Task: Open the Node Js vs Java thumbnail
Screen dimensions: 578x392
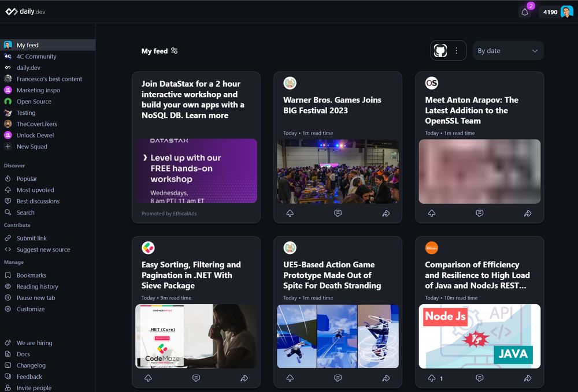Action: point(480,337)
